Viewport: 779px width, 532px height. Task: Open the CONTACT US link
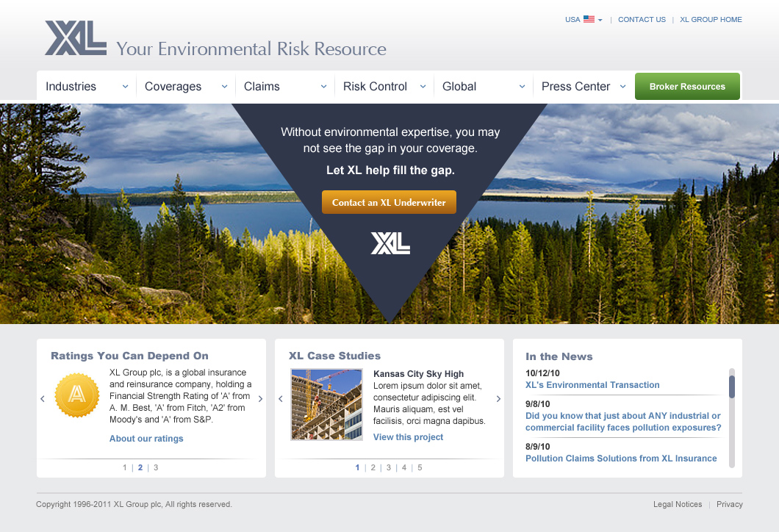pos(642,19)
